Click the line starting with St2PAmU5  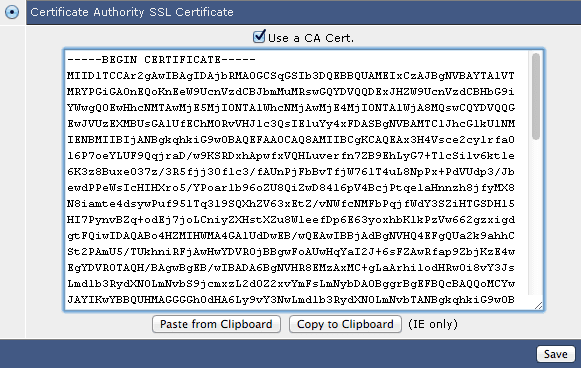click(291, 252)
